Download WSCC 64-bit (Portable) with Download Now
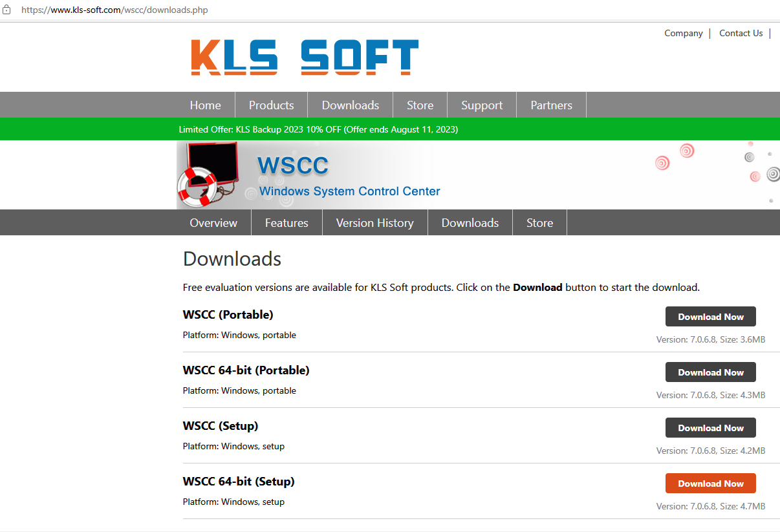 pos(711,372)
